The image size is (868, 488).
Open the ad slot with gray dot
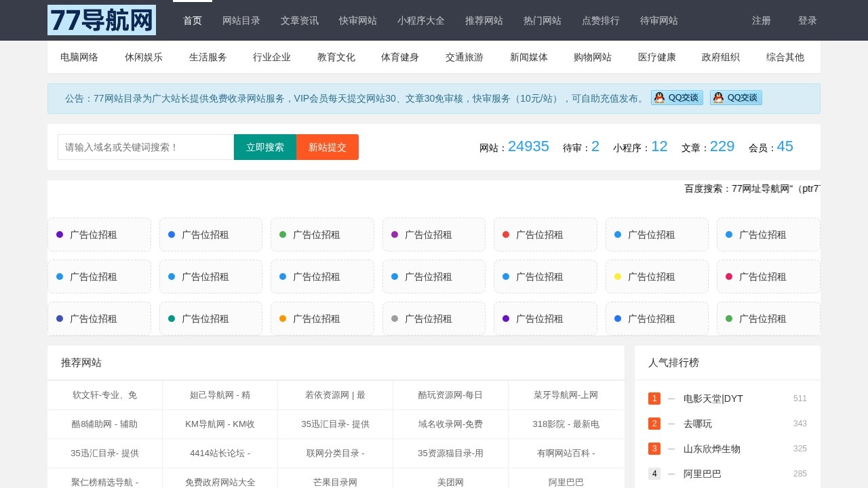(x=434, y=319)
